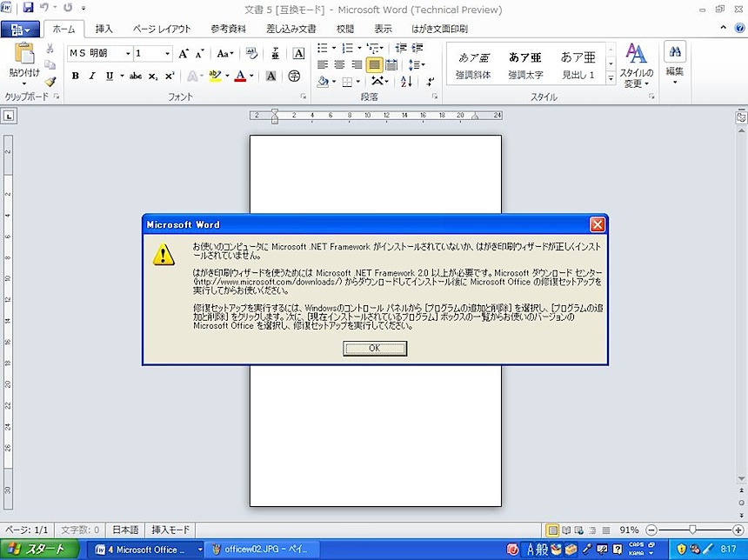Expand the 編集 editing group dropdown
748x560 pixels.
pyautogui.click(x=675, y=63)
